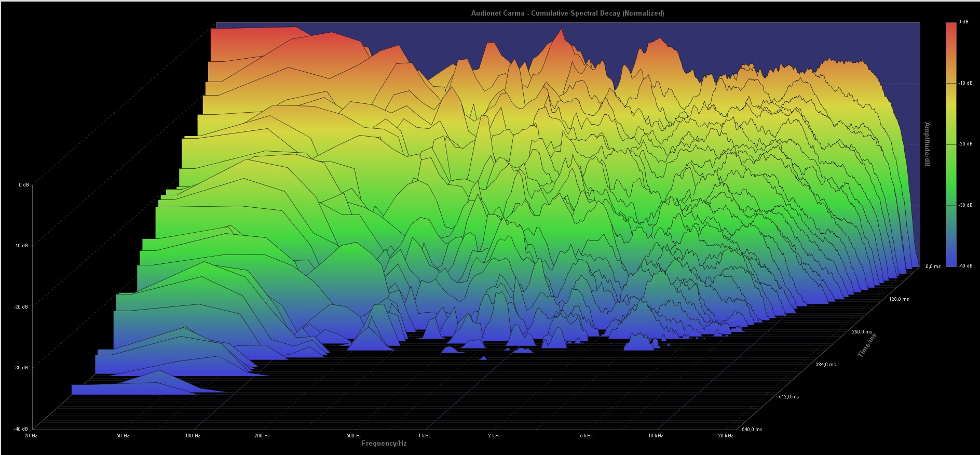Click the Frequency/Hz axis label
This screenshot has height=455, width=980.
coord(384,443)
